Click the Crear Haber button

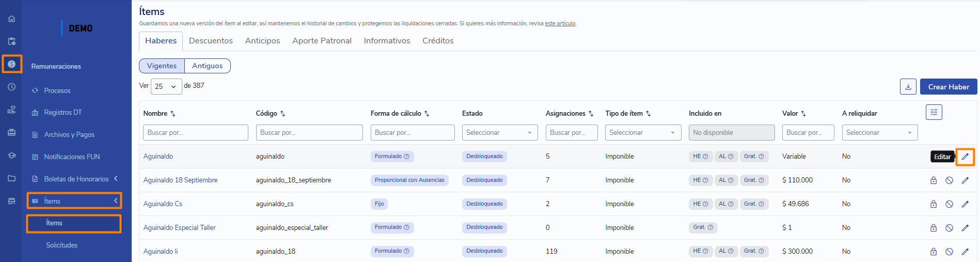click(948, 87)
